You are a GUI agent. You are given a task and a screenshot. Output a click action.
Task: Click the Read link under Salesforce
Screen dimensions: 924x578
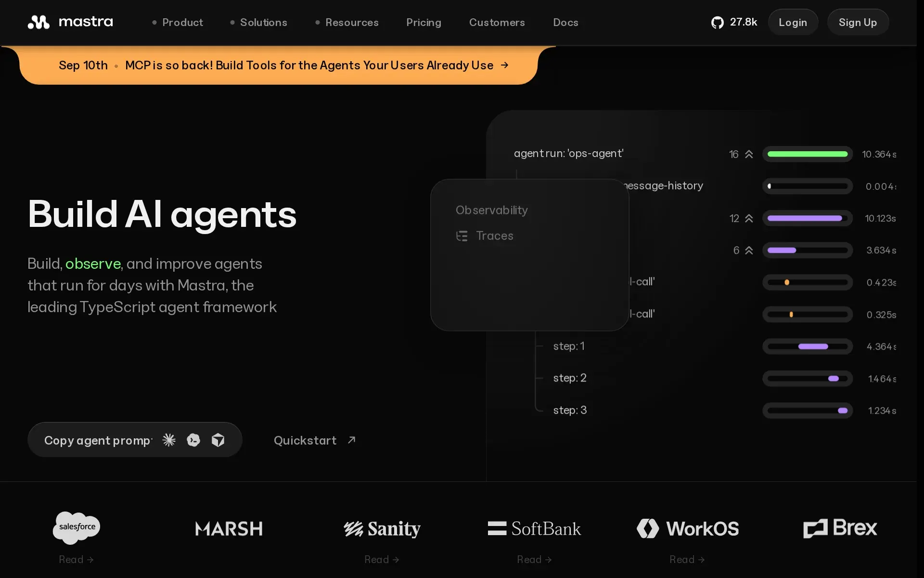[76, 560]
